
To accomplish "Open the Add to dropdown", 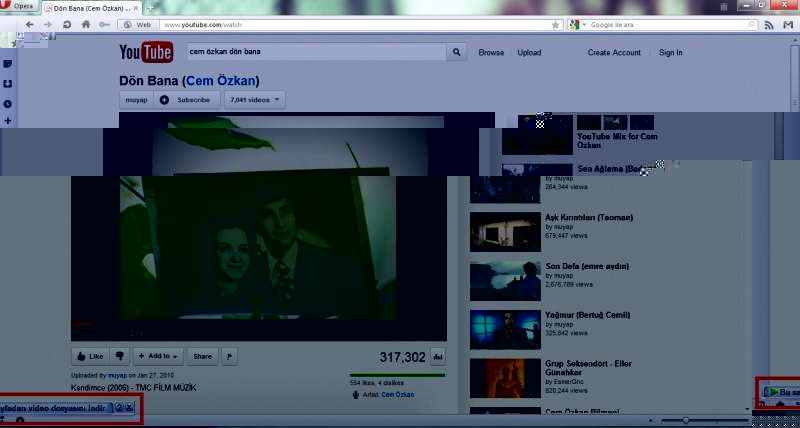I will [158, 357].
